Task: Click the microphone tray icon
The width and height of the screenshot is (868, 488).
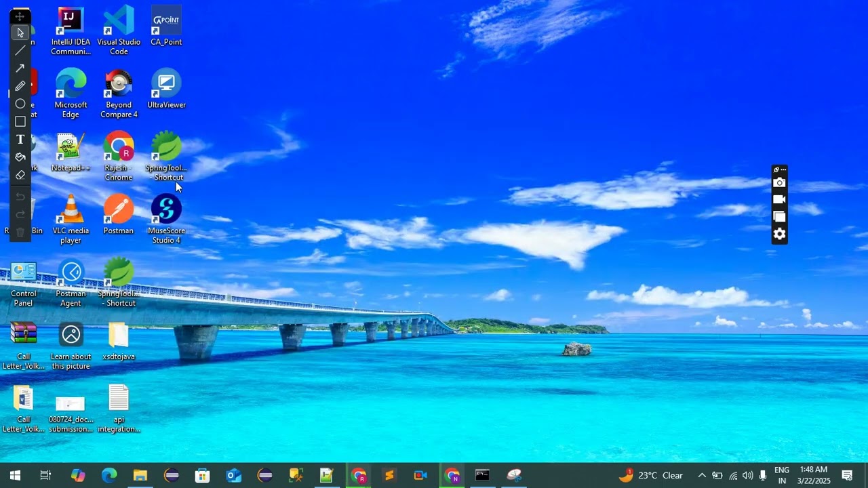Action: 763,475
